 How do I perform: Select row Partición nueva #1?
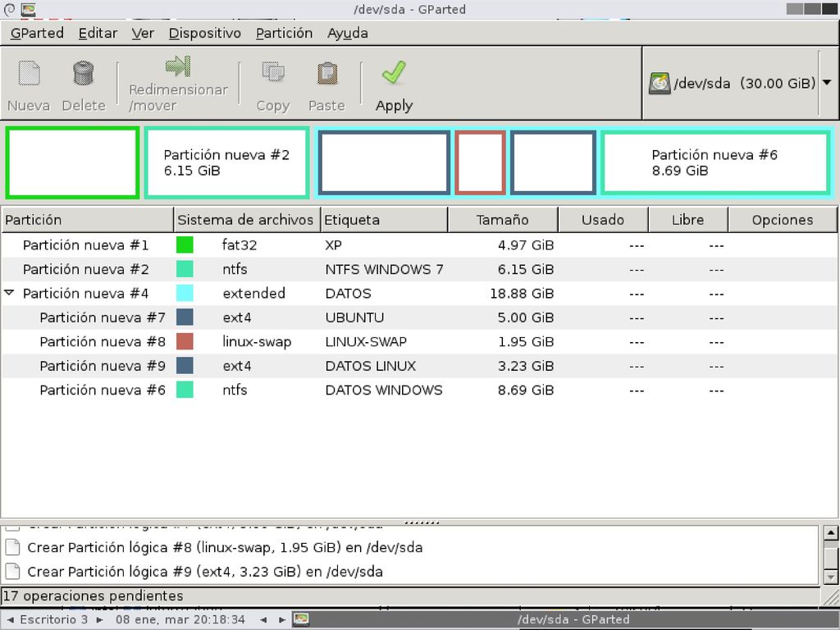[419, 244]
